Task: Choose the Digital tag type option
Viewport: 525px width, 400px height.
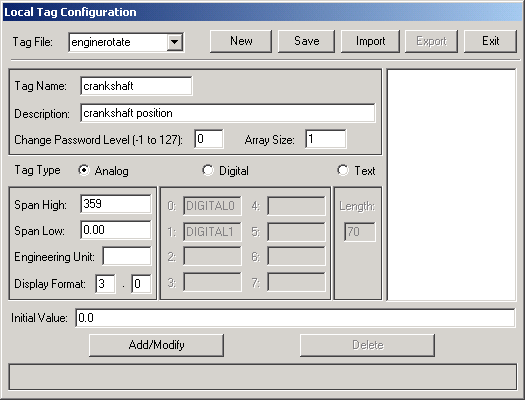Action: click(x=208, y=170)
